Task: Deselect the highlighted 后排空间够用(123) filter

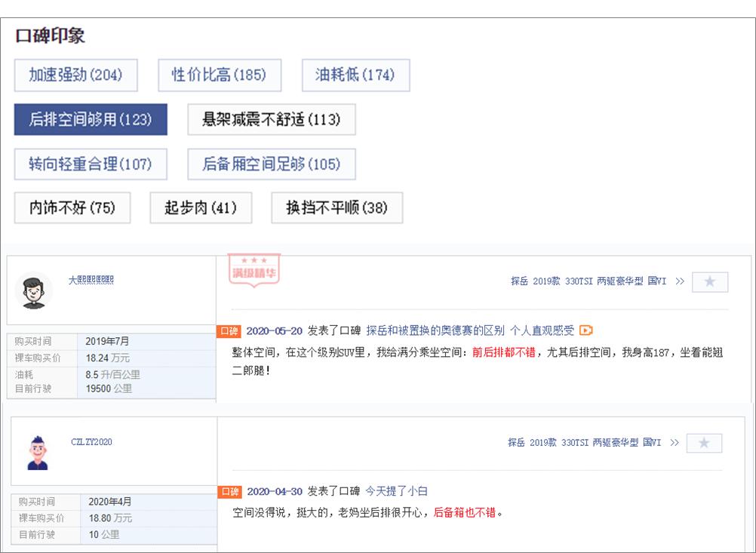Action: 90,119
